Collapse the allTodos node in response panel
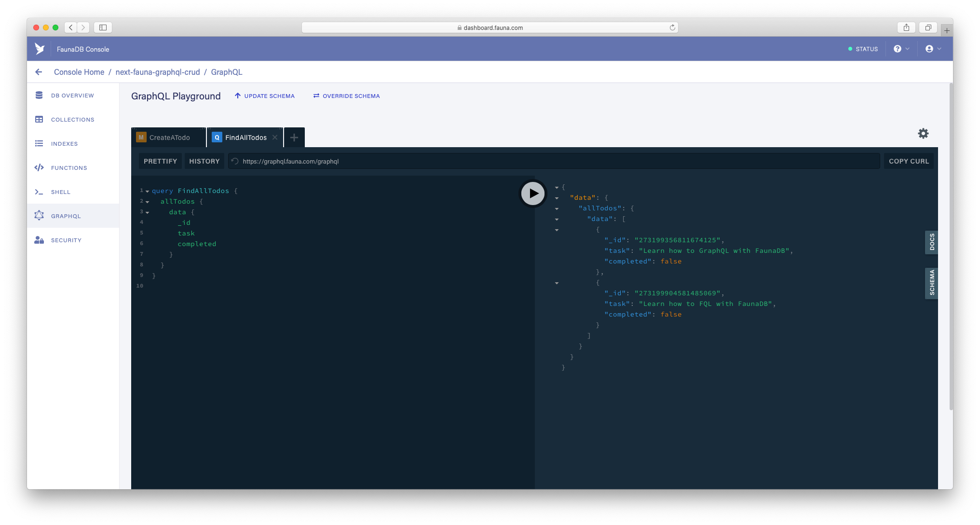 click(557, 208)
